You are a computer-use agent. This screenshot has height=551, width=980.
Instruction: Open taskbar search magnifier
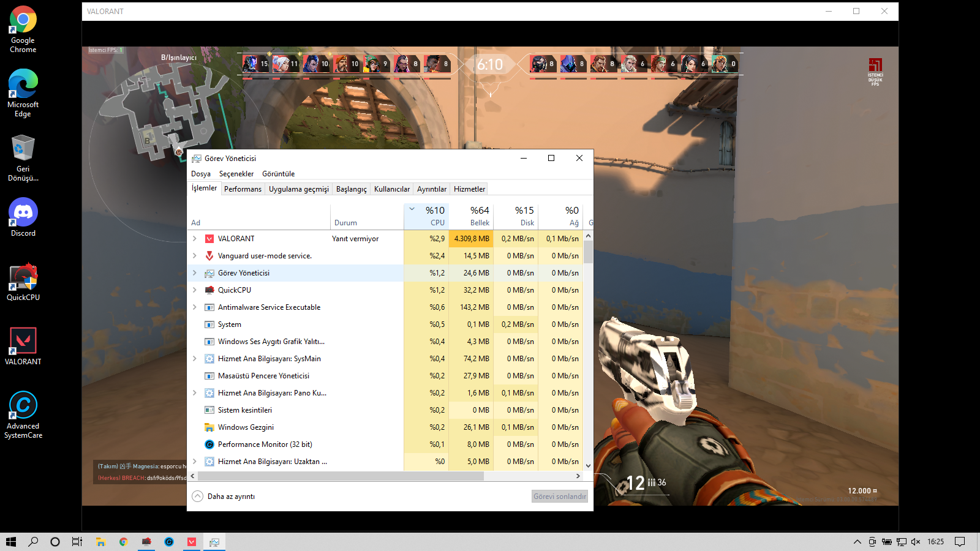click(x=33, y=542)
